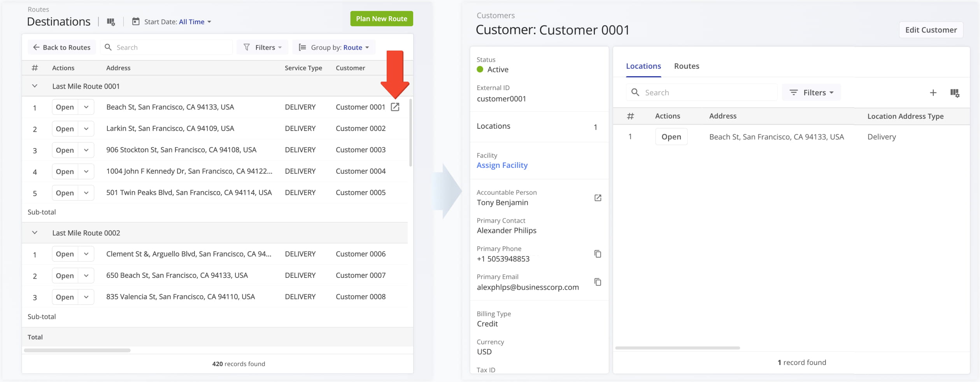Click the Plan New Route button
This screenshot has width=980, height=382.
pyautogui.click(x=381, y=18)
